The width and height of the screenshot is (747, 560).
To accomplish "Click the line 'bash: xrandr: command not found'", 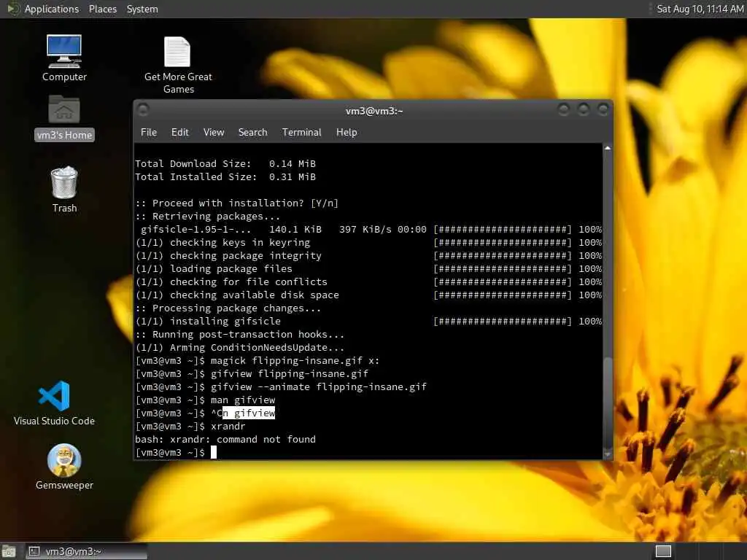I will 225,439.
